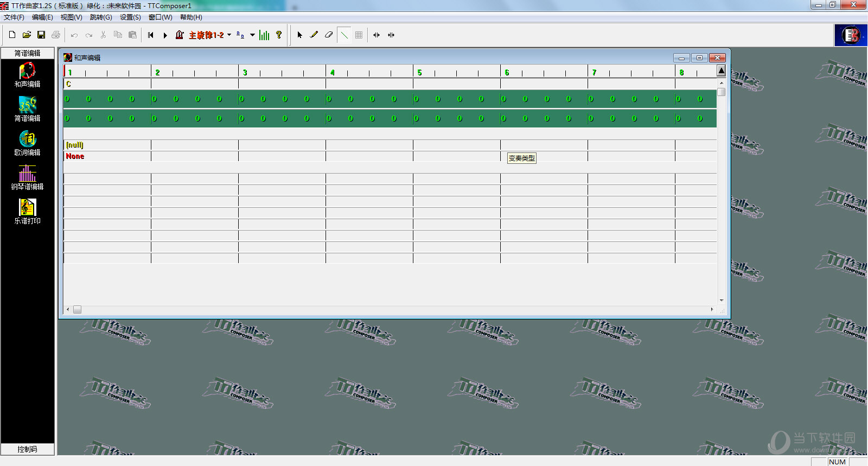Viewport: 868px width, 466px height.
Task: Click the print icon
Action: (56, 35)
